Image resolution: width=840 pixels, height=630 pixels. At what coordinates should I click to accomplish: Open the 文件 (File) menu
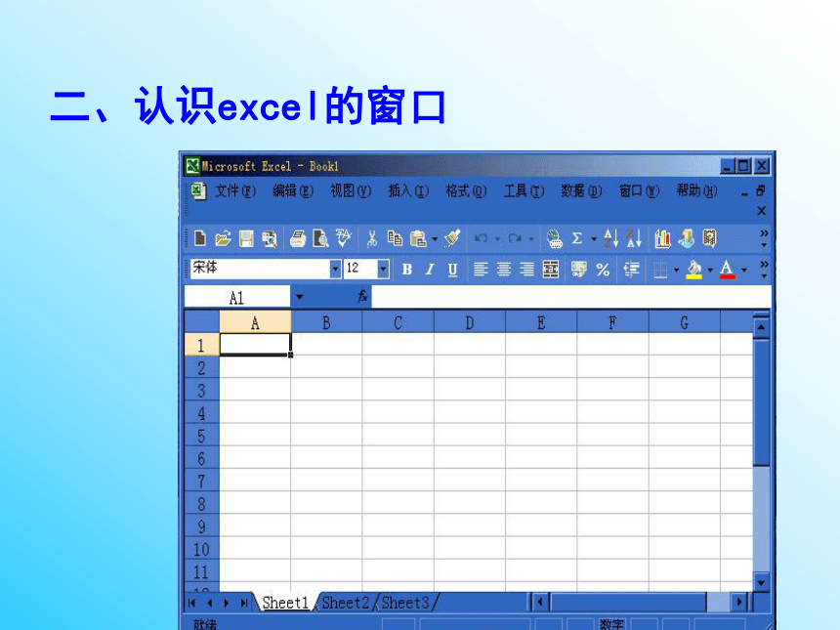(x=235, y=190)
